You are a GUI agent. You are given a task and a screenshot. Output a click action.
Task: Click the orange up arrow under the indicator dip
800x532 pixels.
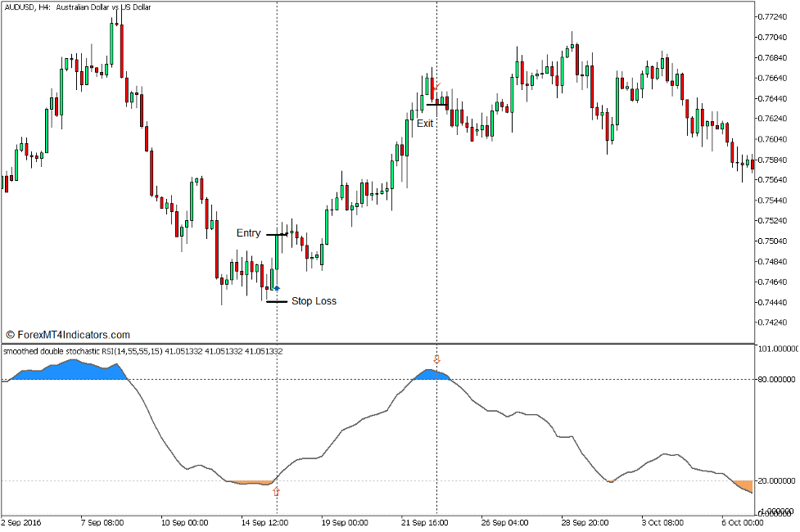275,490
